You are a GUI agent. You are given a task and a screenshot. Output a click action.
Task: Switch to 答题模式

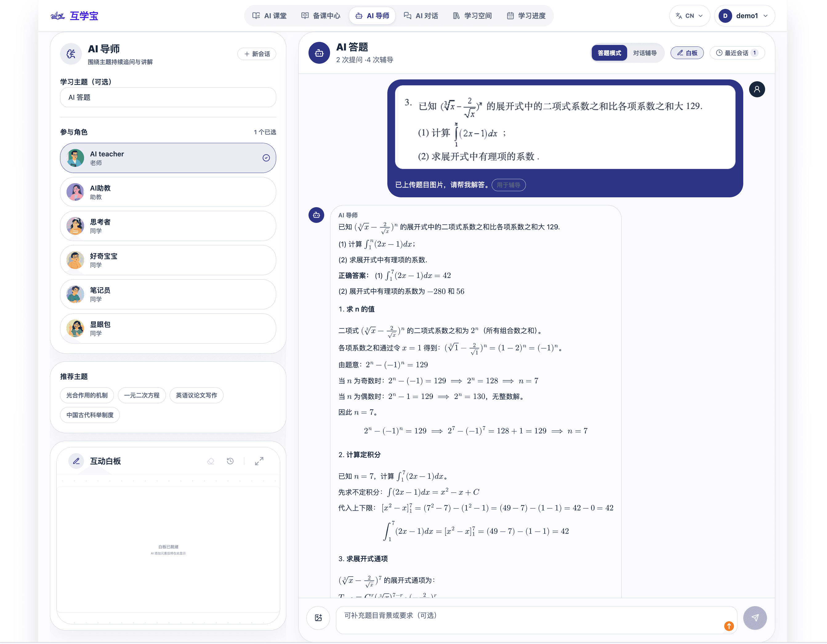pos(609,53)
